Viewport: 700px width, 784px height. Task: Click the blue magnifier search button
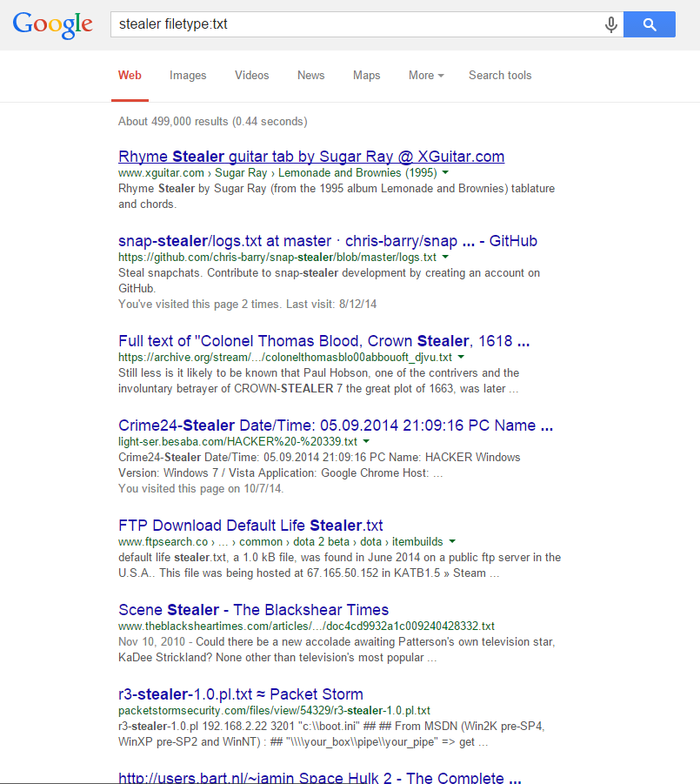pyautogui.click(x=649, y=24)
